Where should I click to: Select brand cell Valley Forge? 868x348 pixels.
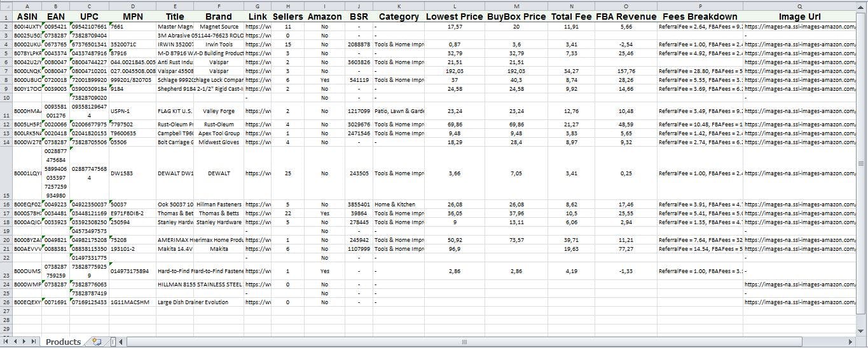pos(219,111)
